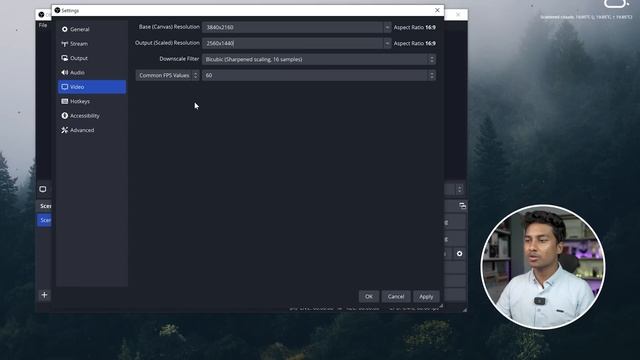Screen dimensions: 640x360
Task: Click the Output icon in sidebar
Action: (64, 58)
